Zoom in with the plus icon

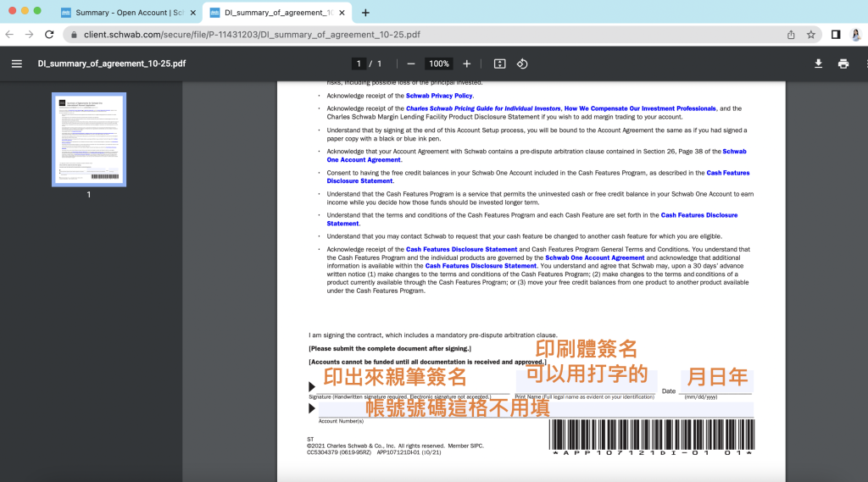467,64
